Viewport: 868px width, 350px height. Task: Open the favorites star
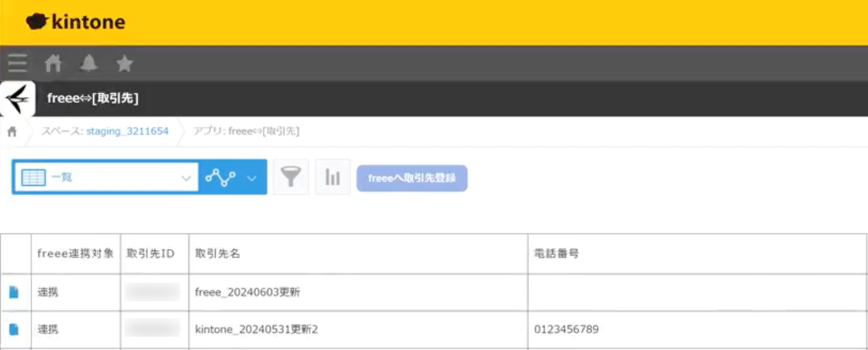[x=124, y=63]
